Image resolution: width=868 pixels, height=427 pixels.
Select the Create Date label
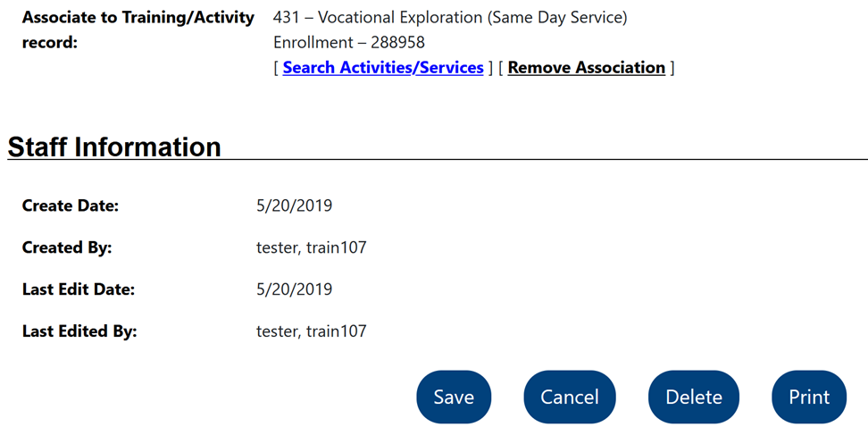71,206
